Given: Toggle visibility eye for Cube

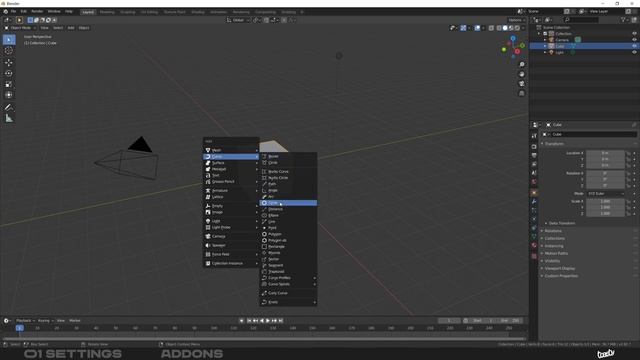Looking at the screenshot, I should click(x=634, y=46).
